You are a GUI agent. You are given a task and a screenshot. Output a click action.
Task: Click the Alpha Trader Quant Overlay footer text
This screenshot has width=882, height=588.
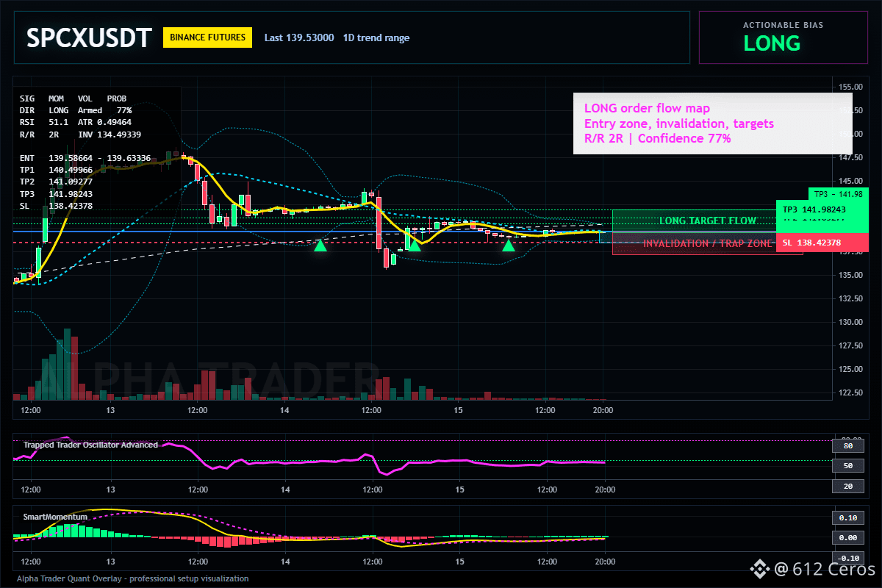(x=133, y=578)
